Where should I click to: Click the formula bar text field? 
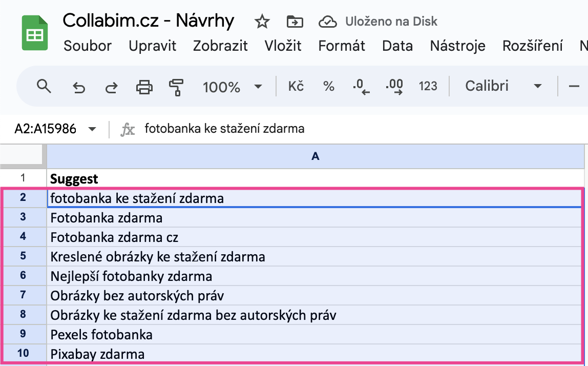coord(364,129)
